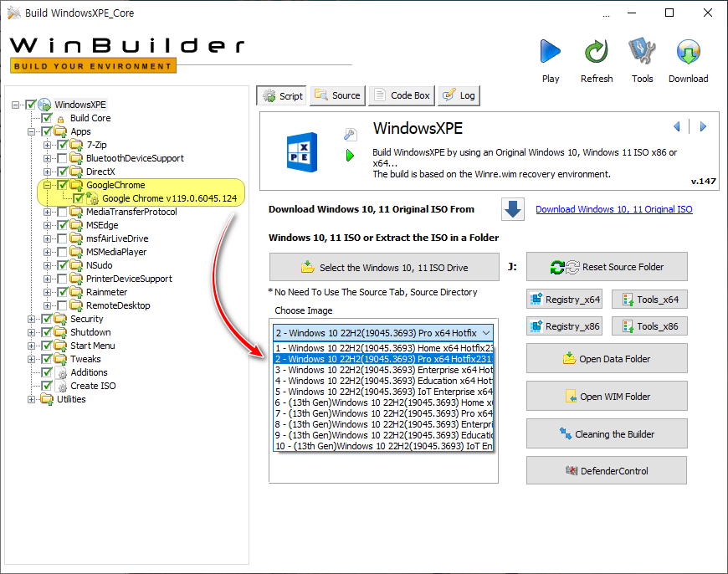Viewport: 728px width, 574px height.
Task: Click the Google Chrome script gear icon
Action: pos(93,198)
